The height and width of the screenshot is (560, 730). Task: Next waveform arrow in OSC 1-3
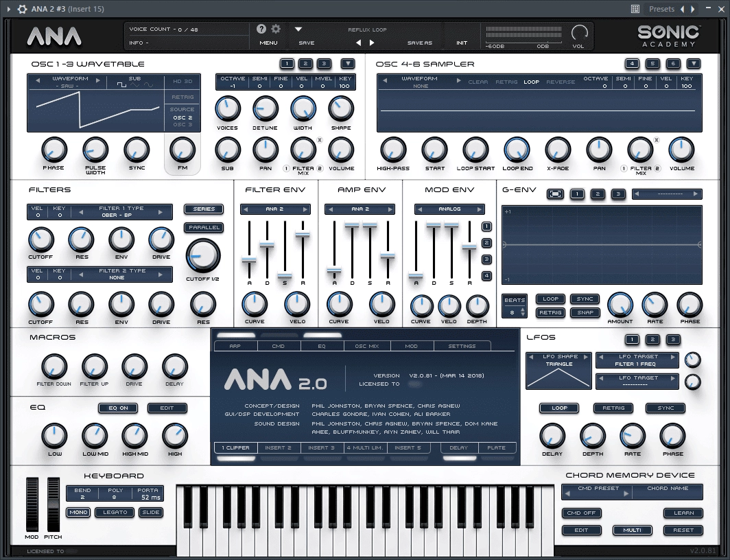click(x=97, y=80)
